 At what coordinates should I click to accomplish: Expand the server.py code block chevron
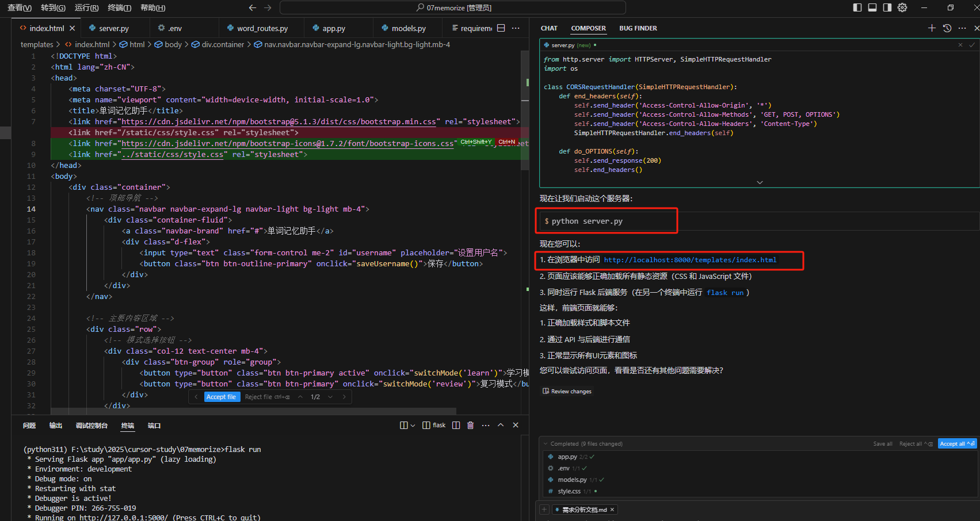760,182
